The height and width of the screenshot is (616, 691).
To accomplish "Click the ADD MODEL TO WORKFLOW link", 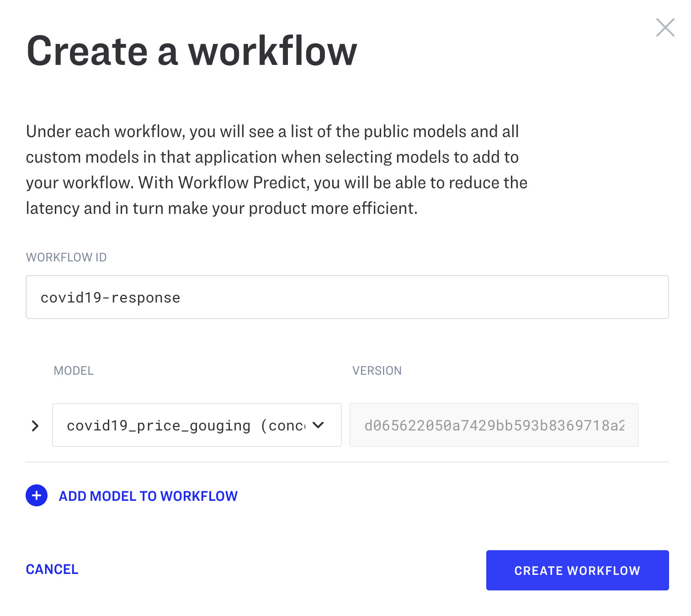I will tap(148, 496).
